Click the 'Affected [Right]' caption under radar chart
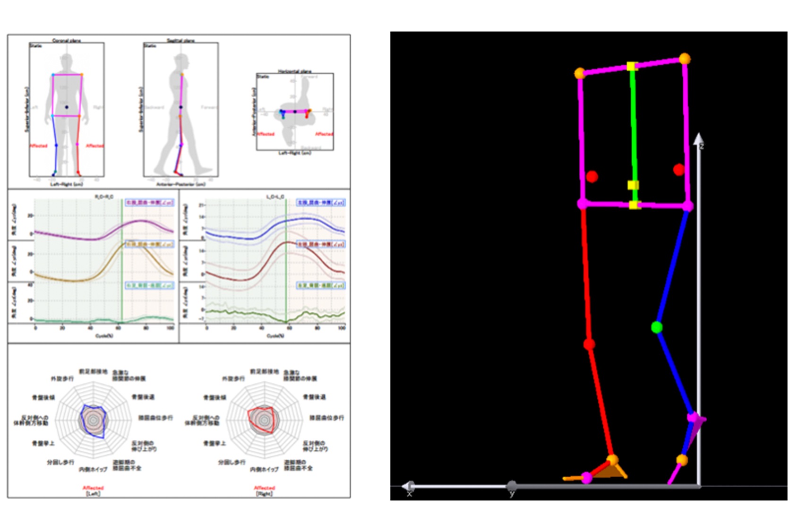This screenshot has width=798, height=532. point(264,490)
